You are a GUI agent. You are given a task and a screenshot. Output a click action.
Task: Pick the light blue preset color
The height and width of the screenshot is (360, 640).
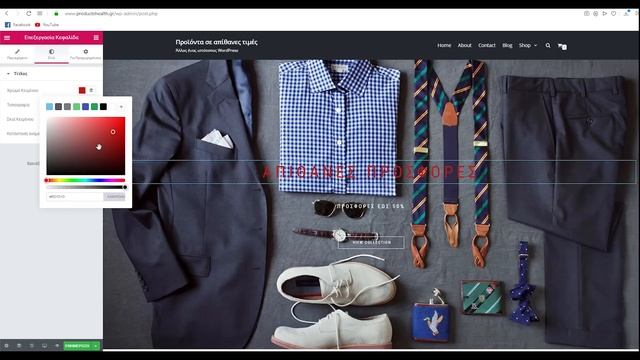point(49,107)
